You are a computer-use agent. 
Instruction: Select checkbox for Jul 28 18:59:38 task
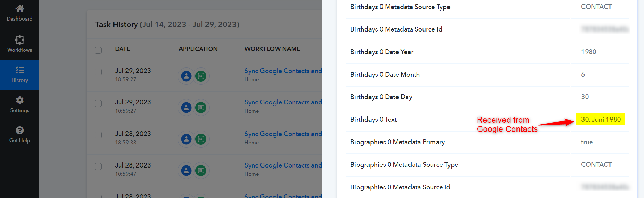98,135
